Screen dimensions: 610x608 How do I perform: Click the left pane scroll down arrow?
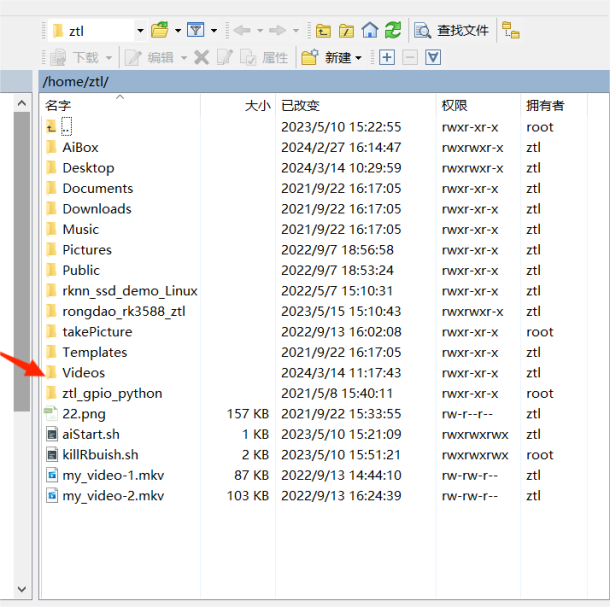coord(22,589)
